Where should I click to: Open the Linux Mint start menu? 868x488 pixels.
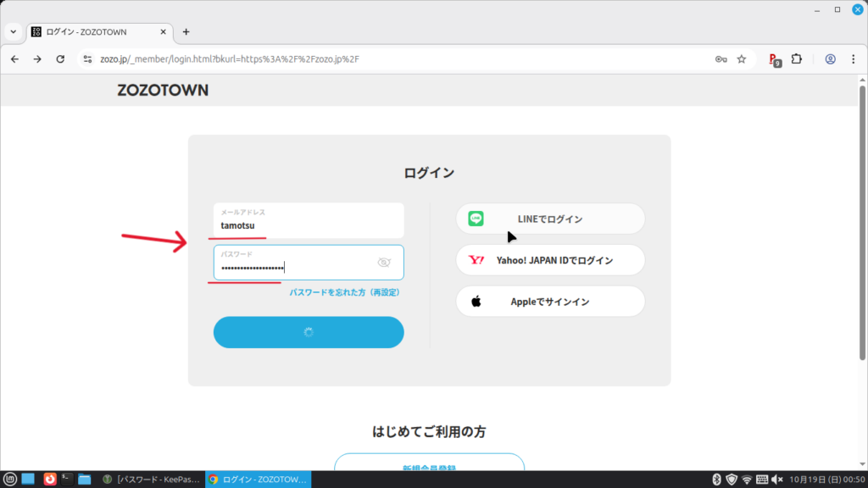10,479
